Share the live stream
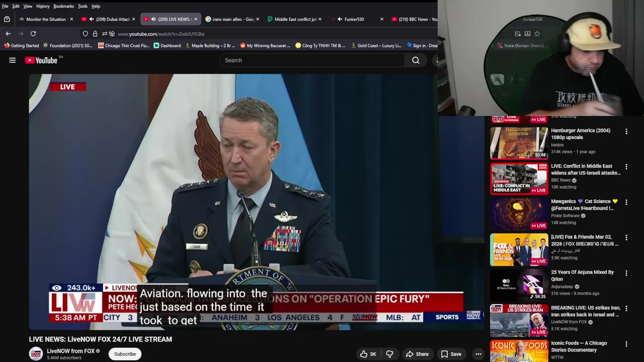The height and width of the screenshot is (362, 644). 417,354
